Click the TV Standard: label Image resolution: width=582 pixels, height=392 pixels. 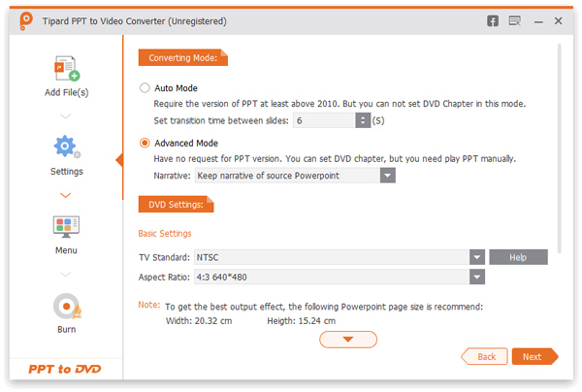pos(164,257)
